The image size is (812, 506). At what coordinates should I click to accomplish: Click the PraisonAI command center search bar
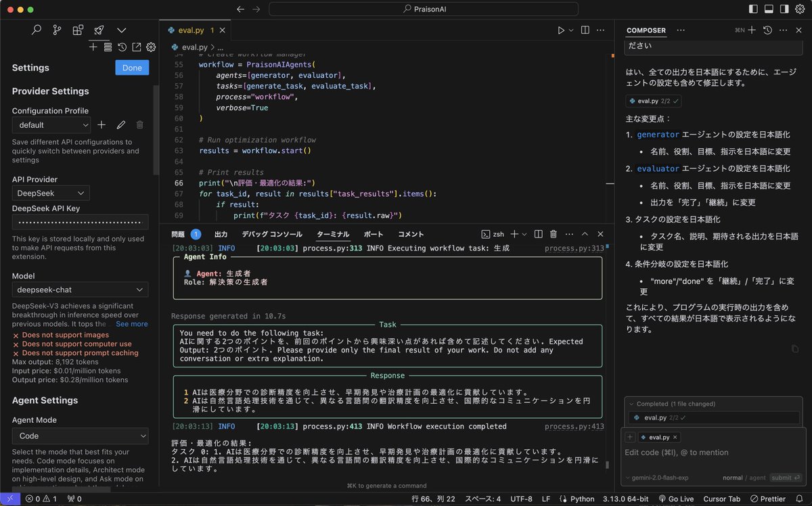coord(424,9)
